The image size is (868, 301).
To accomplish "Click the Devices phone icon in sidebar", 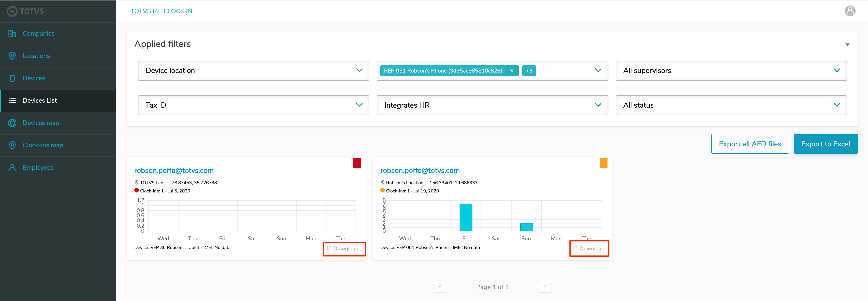I will pyautogui.click(x=12, y=78).
